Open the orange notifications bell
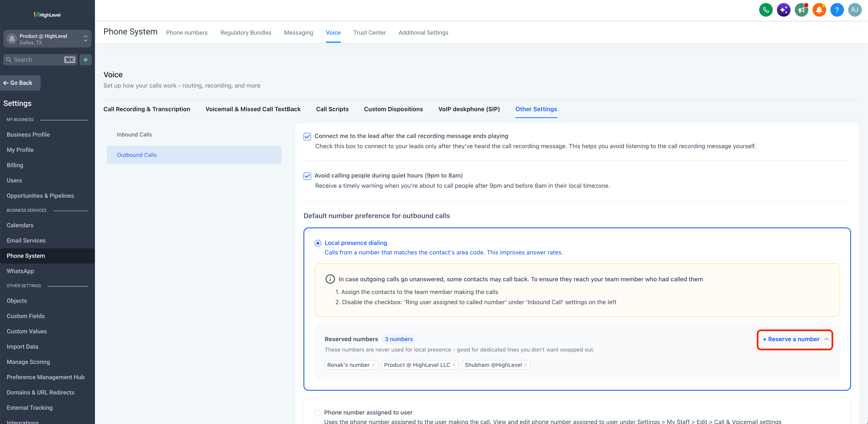The width and height of the screenshot is (868, 424). (819, 10)
